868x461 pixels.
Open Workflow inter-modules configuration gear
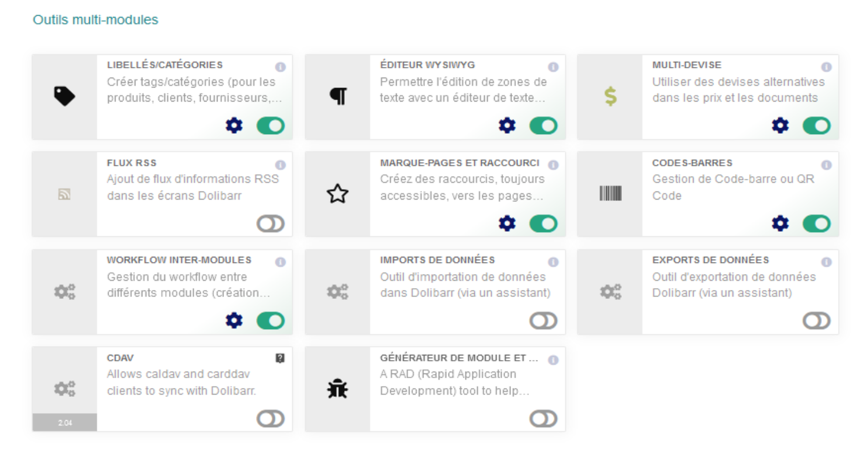pyautogui.click(x=234, y=320)
